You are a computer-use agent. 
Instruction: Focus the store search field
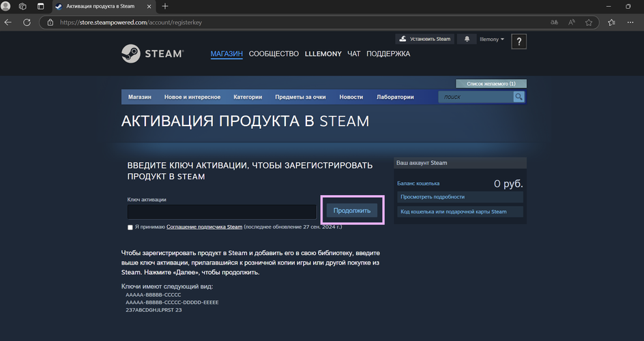point(476,97)
